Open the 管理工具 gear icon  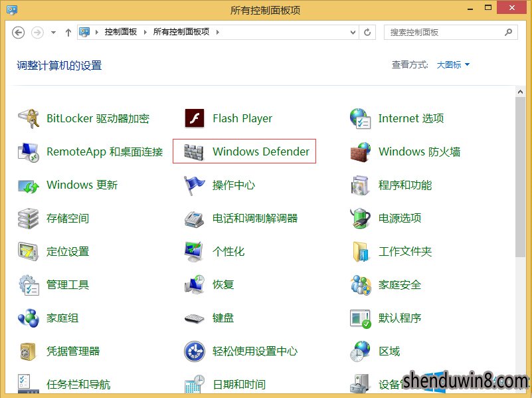[x=29, y=284]
